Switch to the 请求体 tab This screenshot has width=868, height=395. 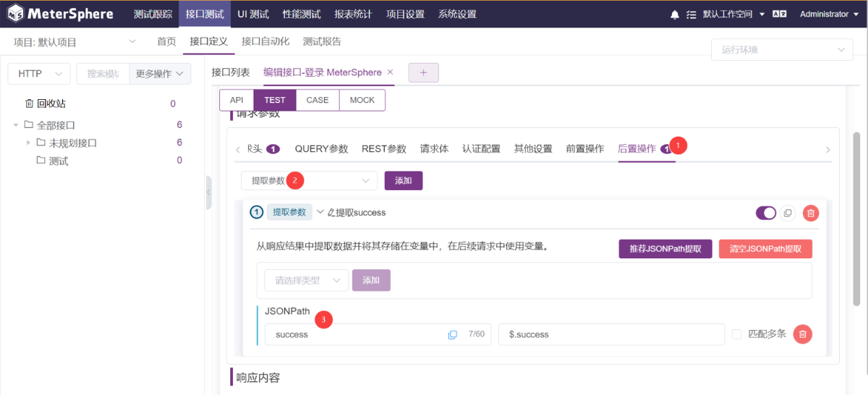click(434, 148)
